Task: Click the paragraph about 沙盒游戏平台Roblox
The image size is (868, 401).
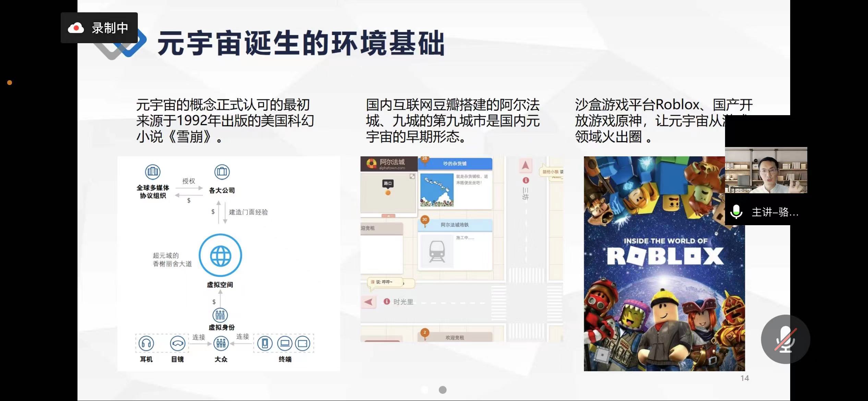Action: point(664,121)
